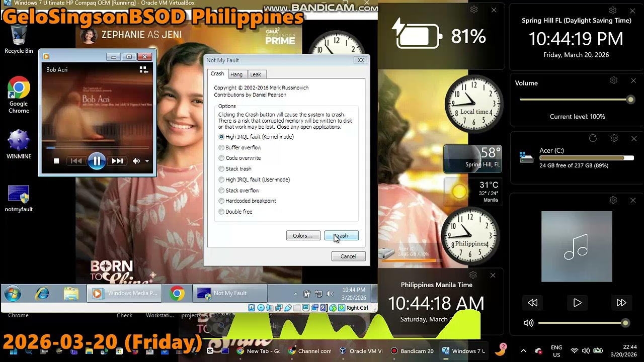Click the Media Player seek bar
This screenshot has width=644, height=362.
[97, 148]
